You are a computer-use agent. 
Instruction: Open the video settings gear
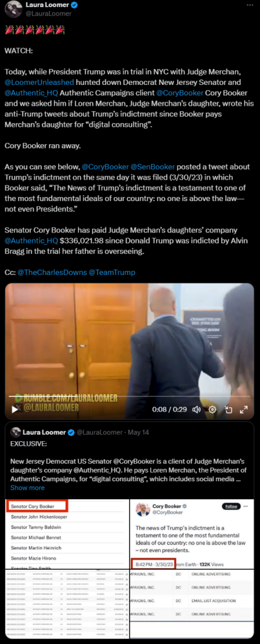pos(213,409)
